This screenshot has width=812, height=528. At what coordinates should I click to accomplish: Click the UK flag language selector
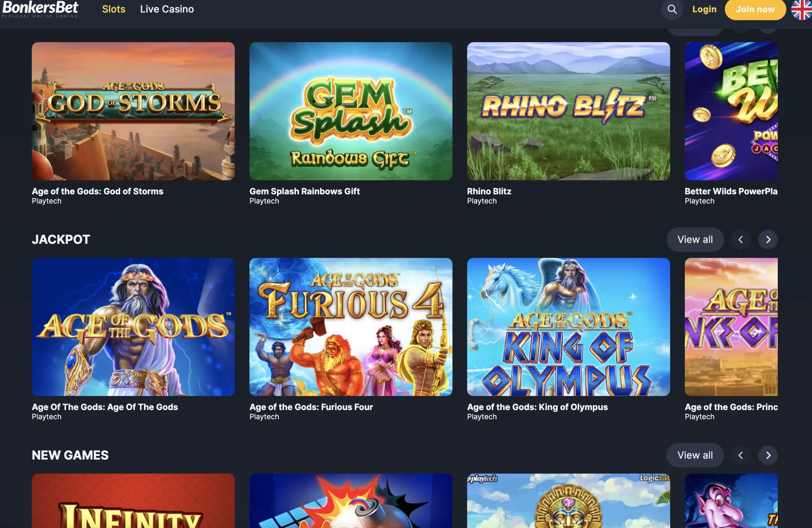[x=802, y=9]
